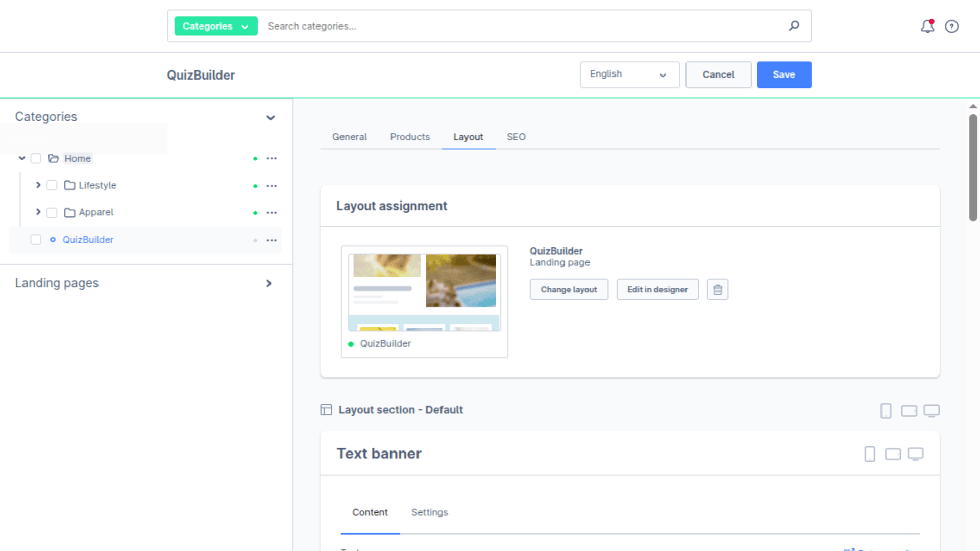Open context menu dots for Apparel category
The width and height of the screenshot is (980, 551).
click(272, 213)
